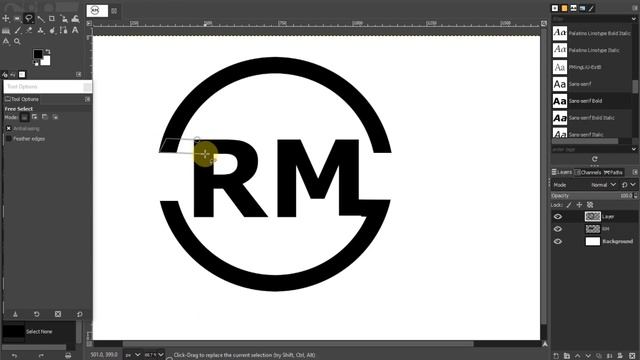This screenshot has height=360, width=640.
Task: Select the Eraser tool in the toolbox
Action: pos(29,30)
